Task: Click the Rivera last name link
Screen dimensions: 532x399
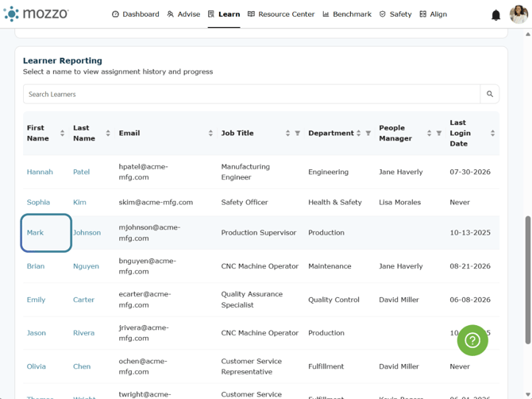Action: pos(84,333)
